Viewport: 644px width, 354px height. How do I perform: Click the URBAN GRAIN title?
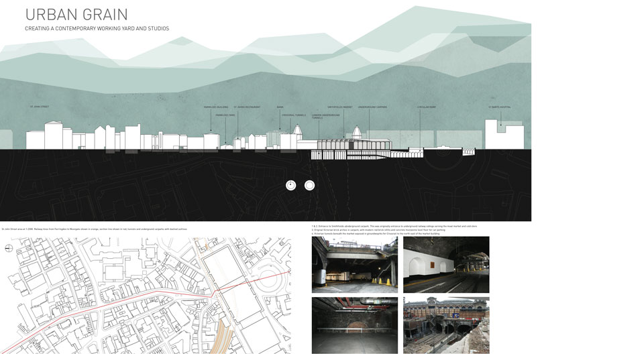point(76,14)
